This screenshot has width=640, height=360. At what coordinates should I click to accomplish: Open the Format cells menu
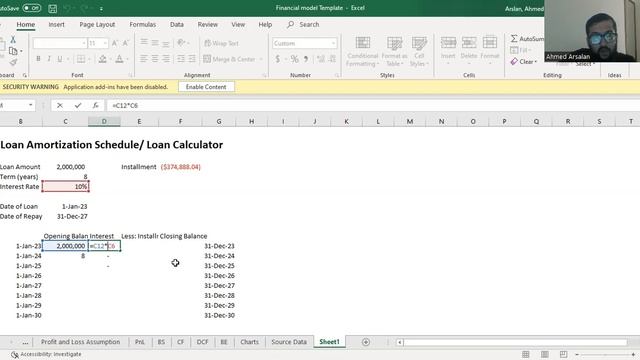490,51
